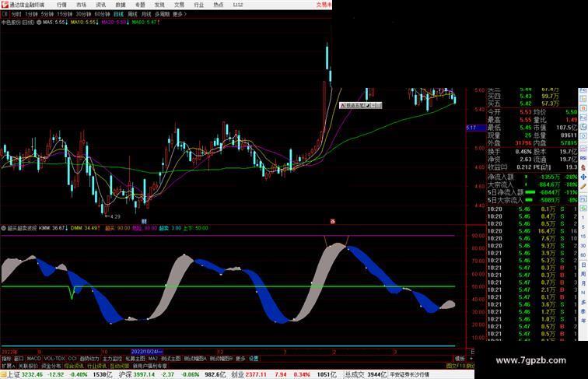Screen dimensions: 588x379
Task: Open the 多周期 view tab
Action: (x=162, y=14)
